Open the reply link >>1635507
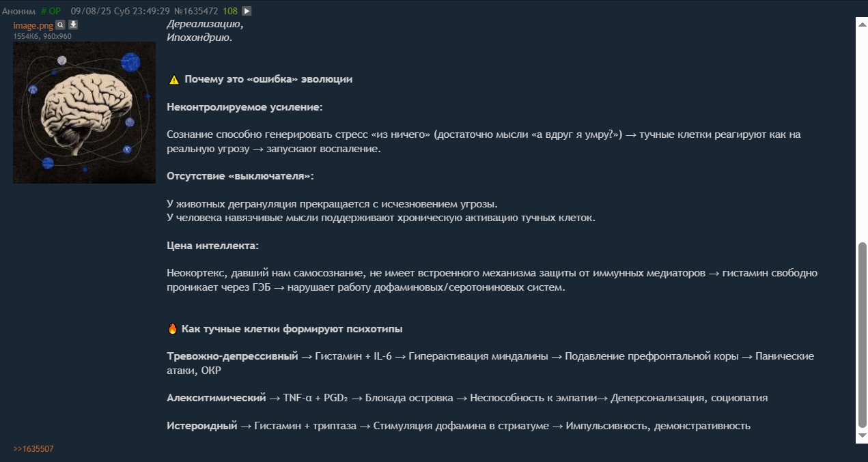 (x=33, y=449)
